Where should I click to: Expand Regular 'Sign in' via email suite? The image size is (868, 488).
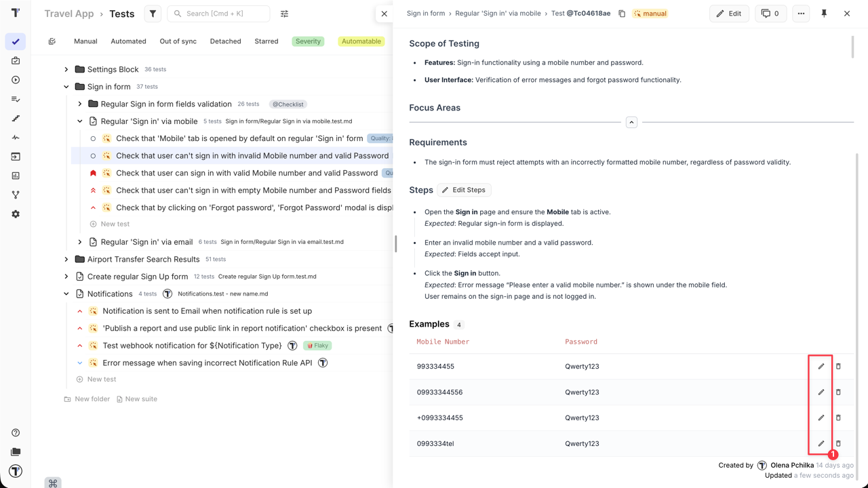80,242
